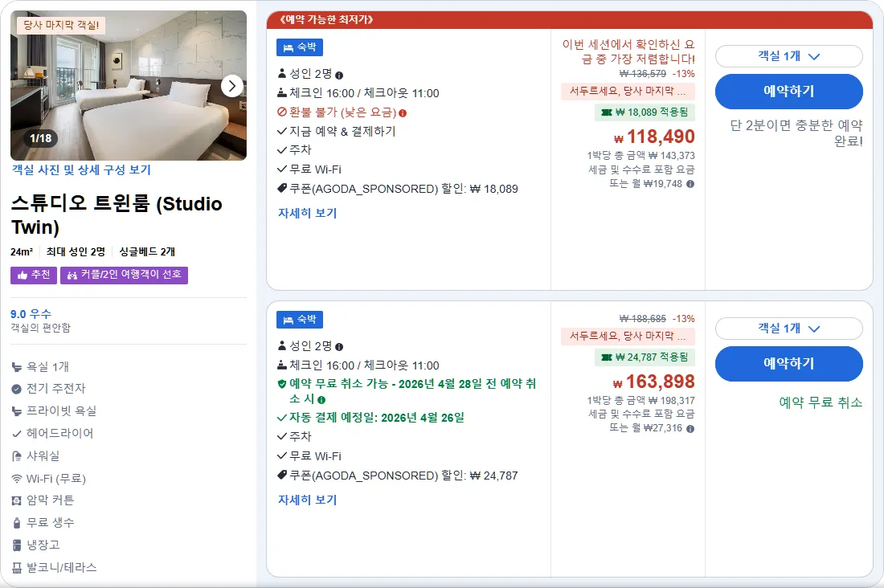
Task: Click the 숙박 bed badge in first offer
Action: pyautogui.click(x=300, y=47)
